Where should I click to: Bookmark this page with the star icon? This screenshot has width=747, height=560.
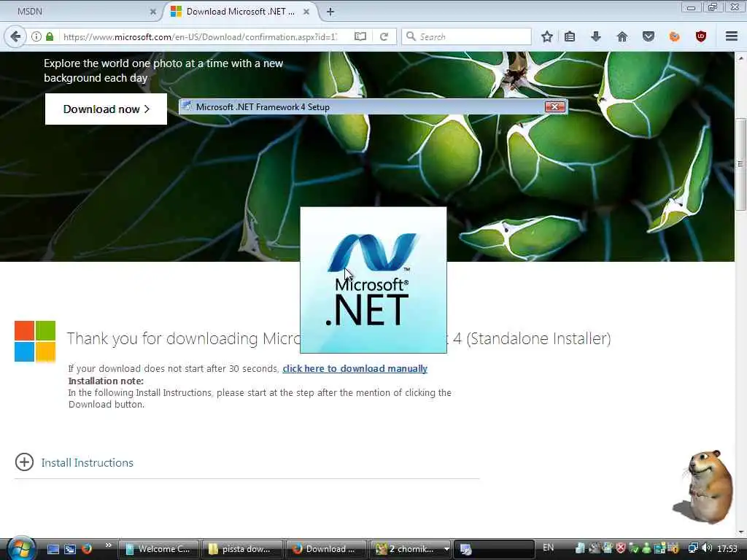click(x=547, y=36)
